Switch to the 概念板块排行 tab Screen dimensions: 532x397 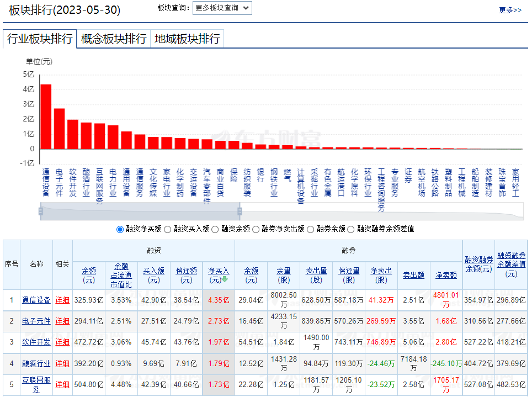click(x=114, y=39)
